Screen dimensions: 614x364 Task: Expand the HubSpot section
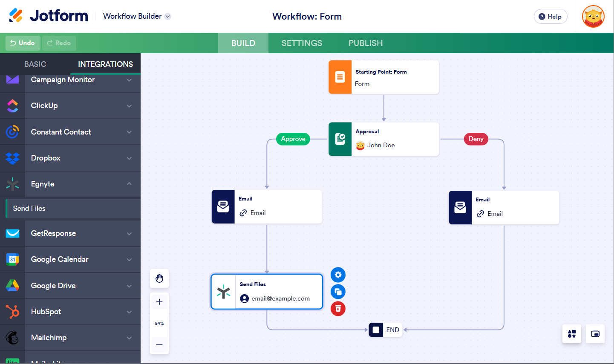129,312
